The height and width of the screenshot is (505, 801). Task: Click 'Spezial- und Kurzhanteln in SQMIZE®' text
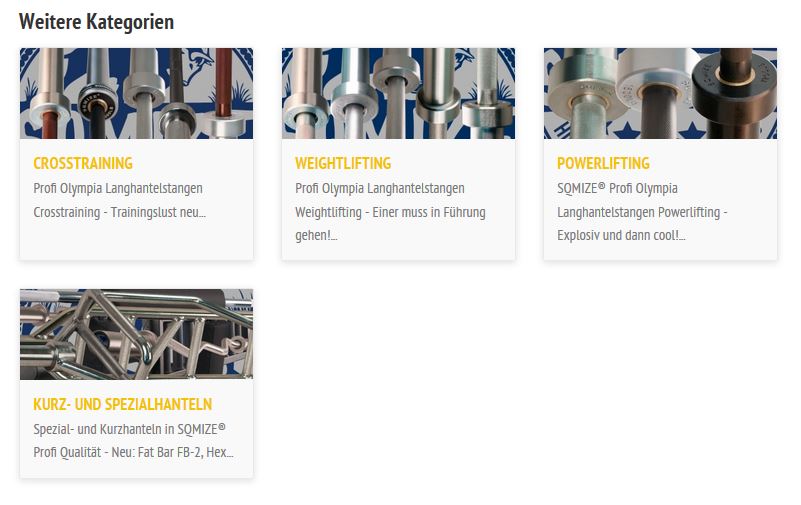tap(129, 429)
